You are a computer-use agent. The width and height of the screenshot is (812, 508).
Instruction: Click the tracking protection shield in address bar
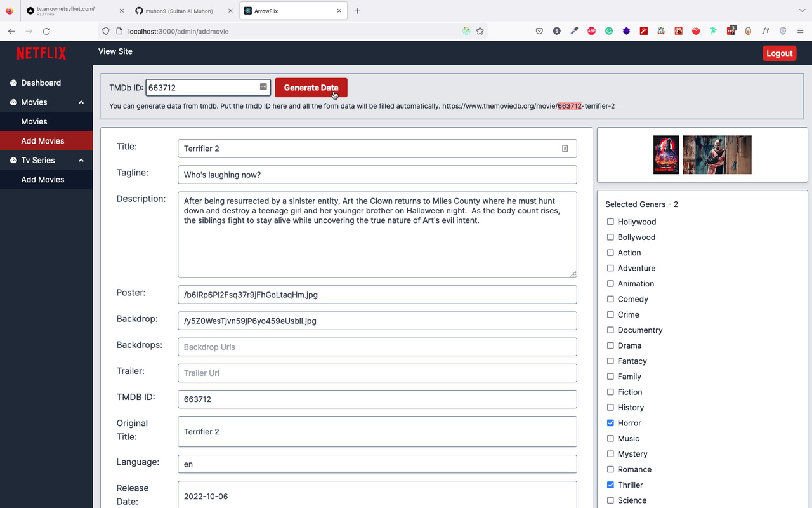[106, 31]
